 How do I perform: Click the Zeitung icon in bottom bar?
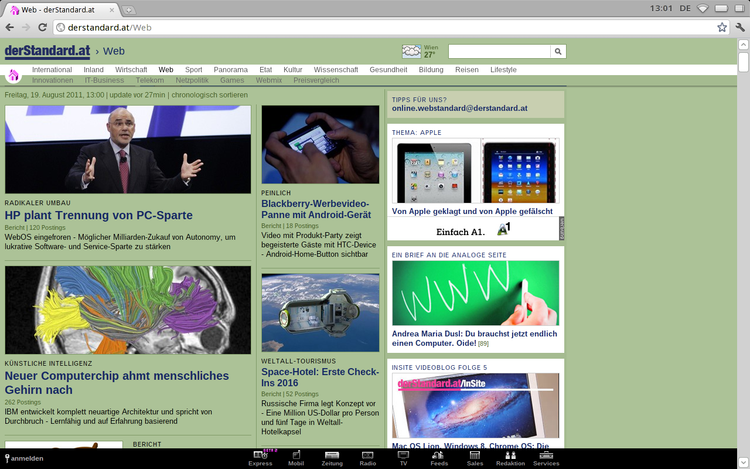tap(332, 457)
